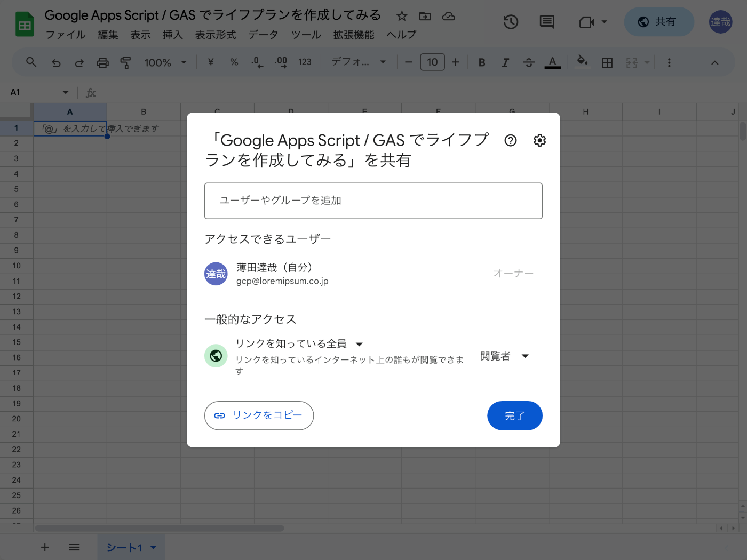The image size is (747, 560).
Task: Open the ファイル menu
Action: (x=66, y=35)
